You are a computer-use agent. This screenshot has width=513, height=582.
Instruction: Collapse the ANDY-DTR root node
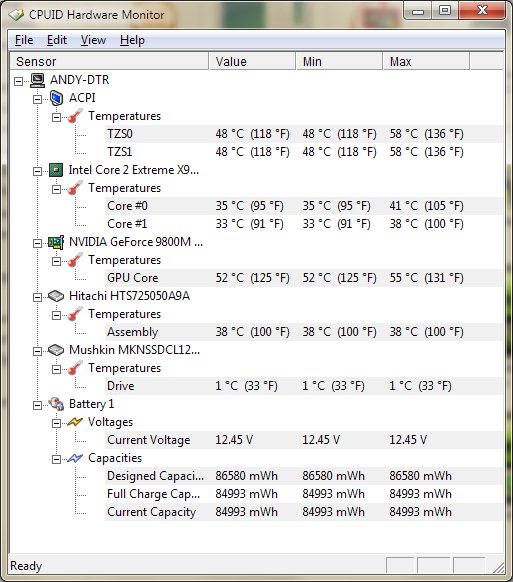pyautogui.click(x=19, y=81)
